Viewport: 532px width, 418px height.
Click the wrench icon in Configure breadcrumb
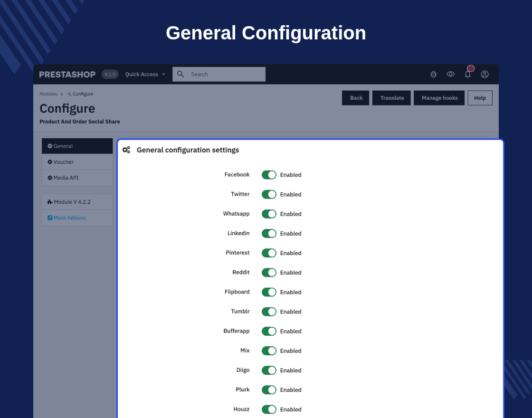pyautogui.click(x=69, y=94)
